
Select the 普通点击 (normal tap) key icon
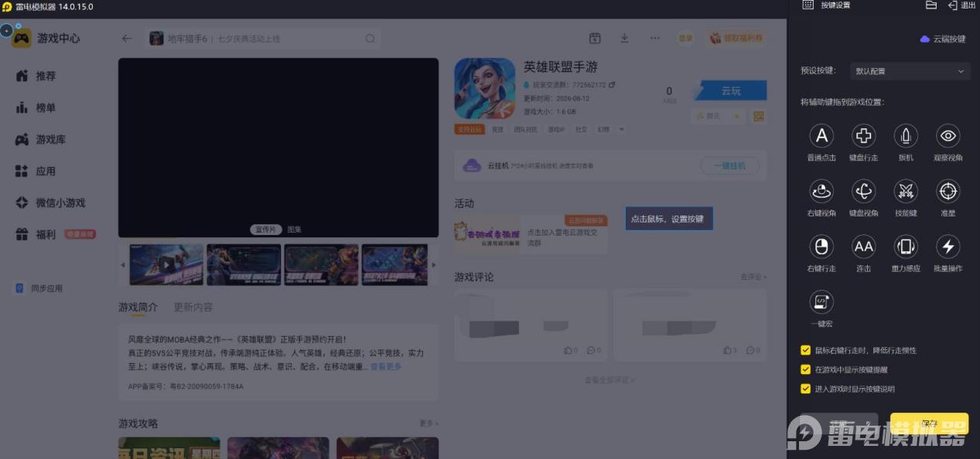(821, 136)
